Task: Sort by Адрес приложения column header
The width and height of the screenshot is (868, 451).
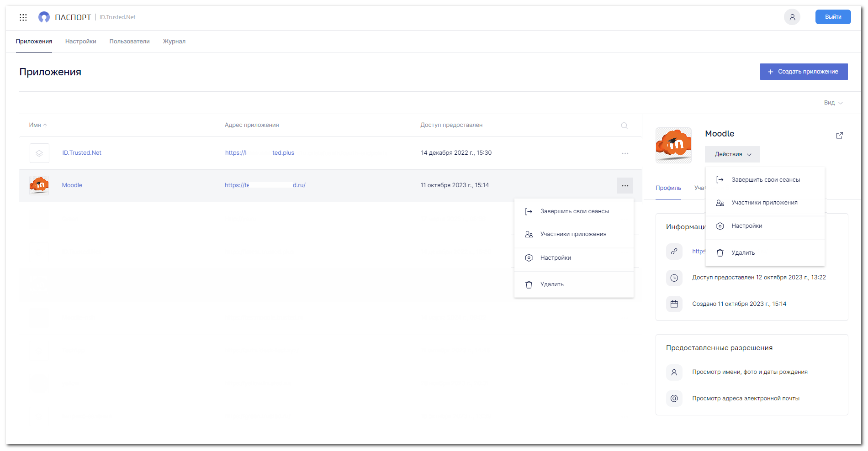Action: click(x=252, y=125)
